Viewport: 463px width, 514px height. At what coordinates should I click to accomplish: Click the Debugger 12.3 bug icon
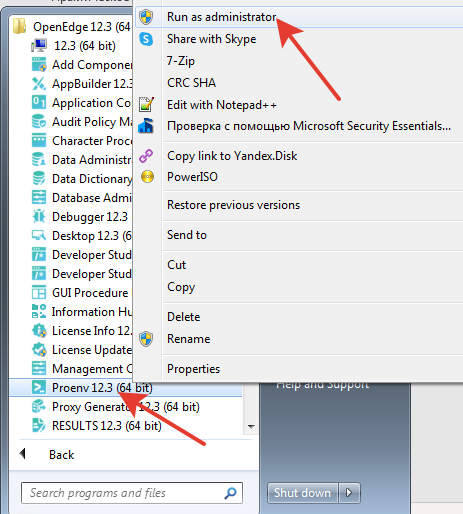coord(39,217)
